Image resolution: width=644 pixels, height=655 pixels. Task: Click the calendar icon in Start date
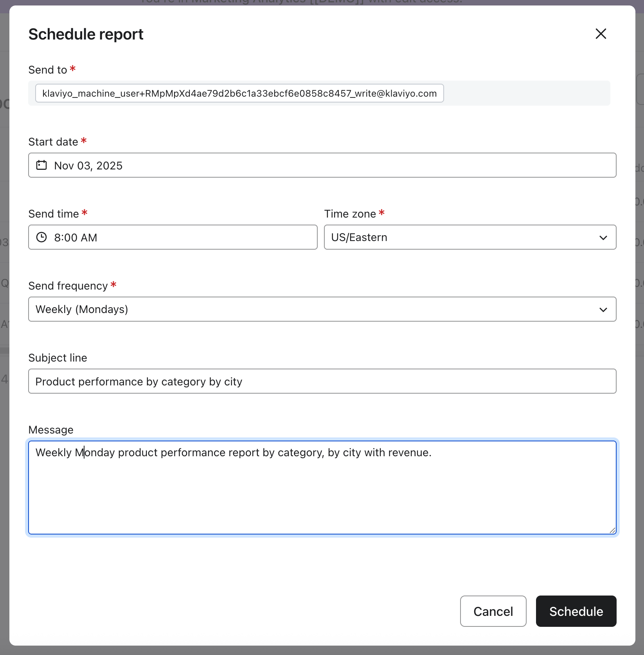click(41, 165)
